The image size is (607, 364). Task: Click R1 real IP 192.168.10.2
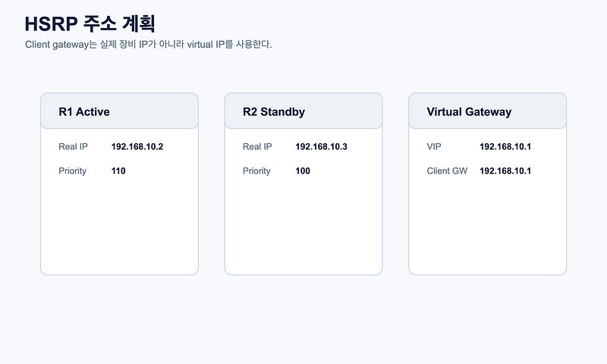click(137, 146)
